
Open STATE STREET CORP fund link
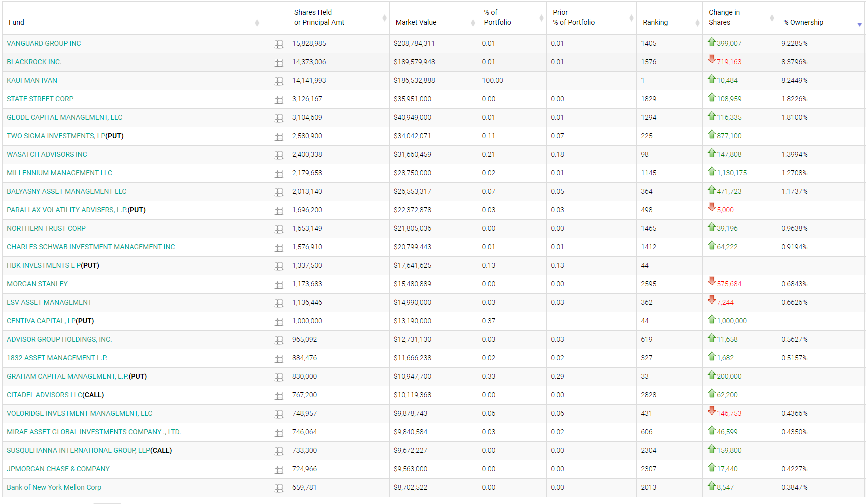point(40,99)
